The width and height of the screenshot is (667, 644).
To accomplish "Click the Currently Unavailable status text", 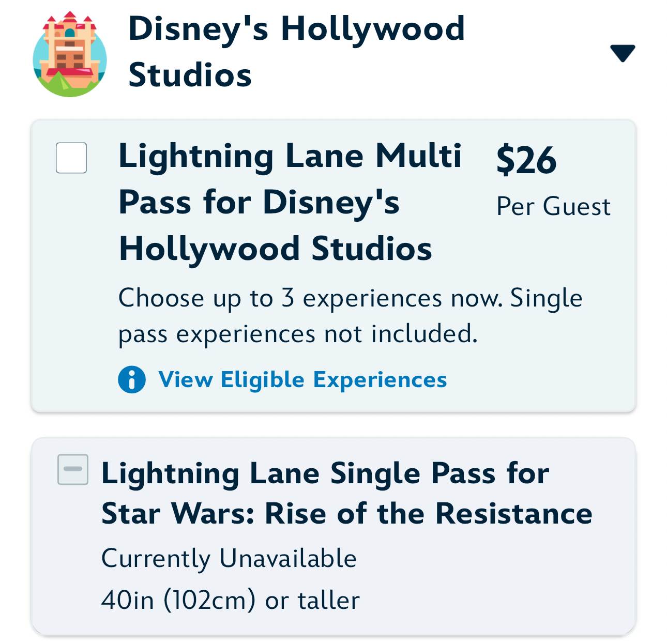I will pyautogui.click(x=230, y=558).
